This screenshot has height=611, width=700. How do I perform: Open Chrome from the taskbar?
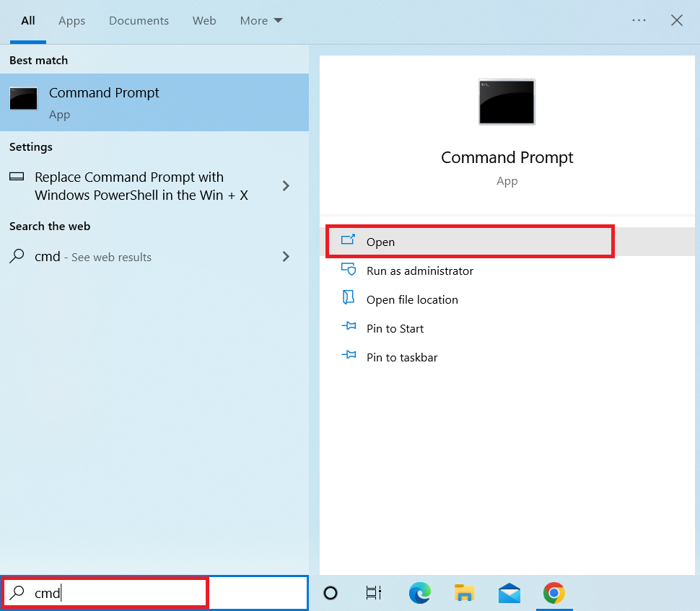pyautogui.click(x=554, y=593)
